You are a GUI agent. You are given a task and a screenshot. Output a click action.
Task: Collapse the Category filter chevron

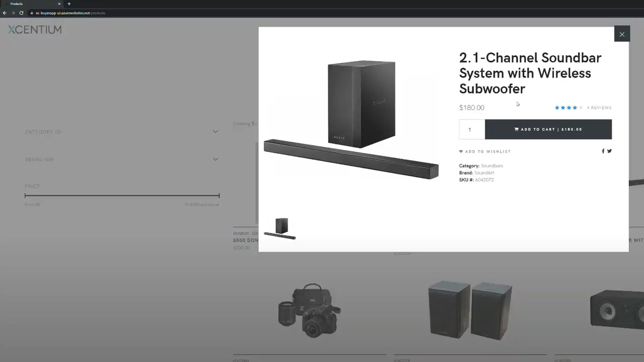216,132
